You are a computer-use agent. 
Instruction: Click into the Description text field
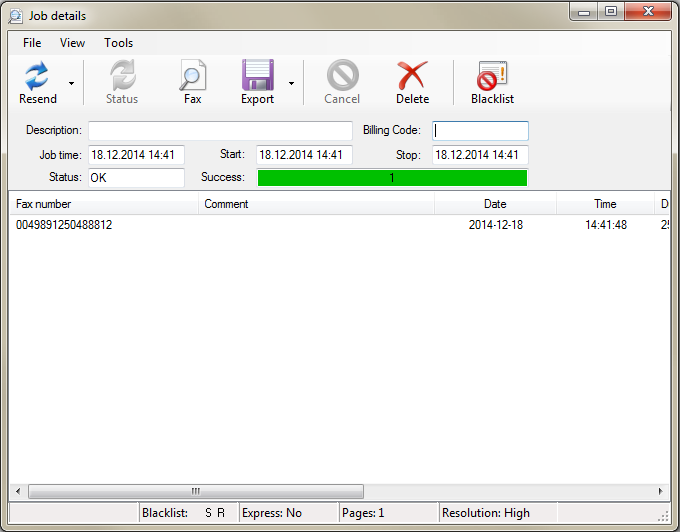[x=220, y=131]
